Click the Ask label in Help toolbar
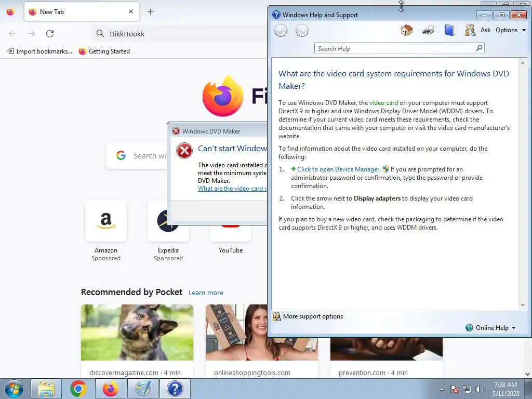 [x=485, y=30]
